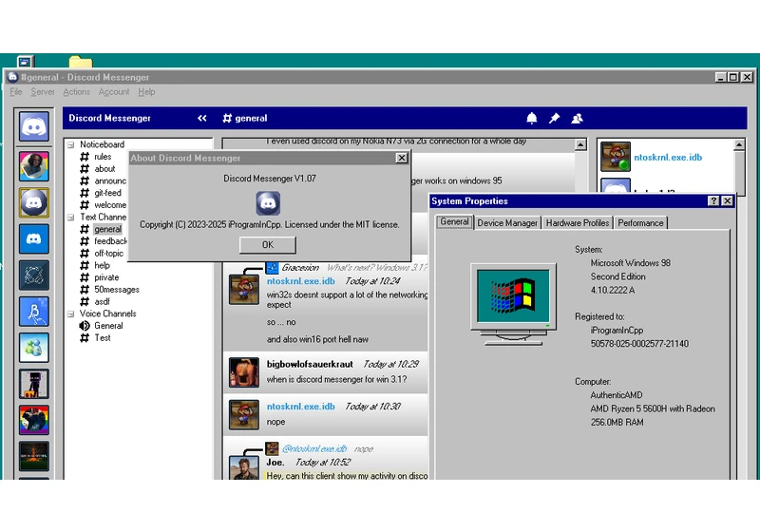Select the general channel in tree
The image size is (760, 532).
107,229
